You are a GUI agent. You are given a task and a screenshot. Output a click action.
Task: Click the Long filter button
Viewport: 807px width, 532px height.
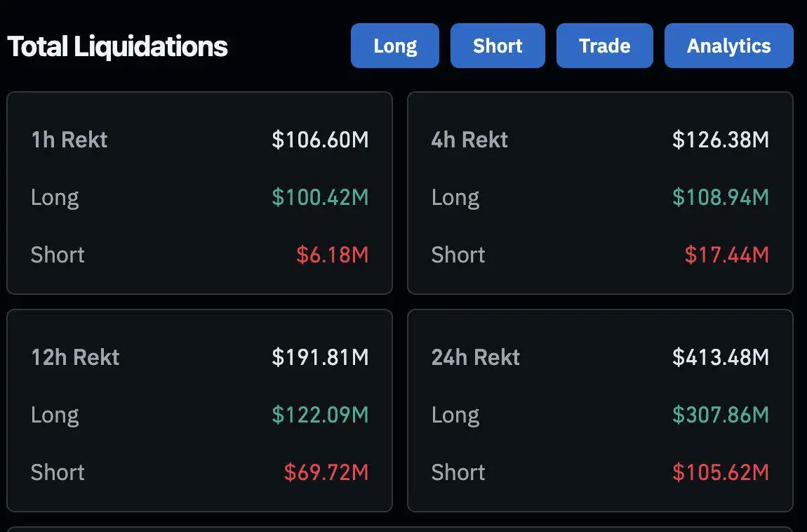394,46
